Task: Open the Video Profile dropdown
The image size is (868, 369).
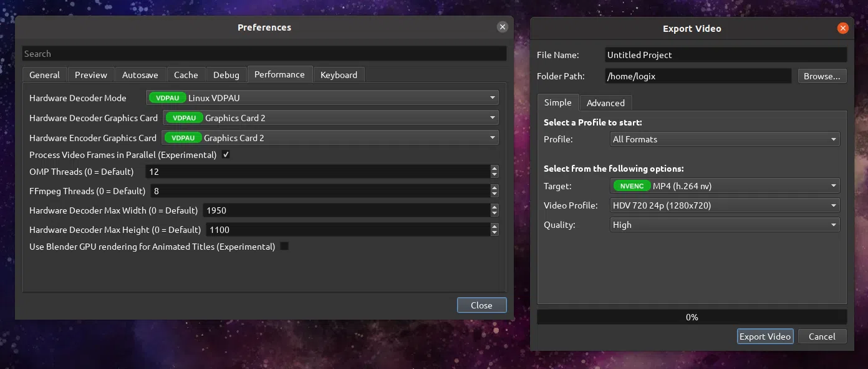Action: coord(725,205)
